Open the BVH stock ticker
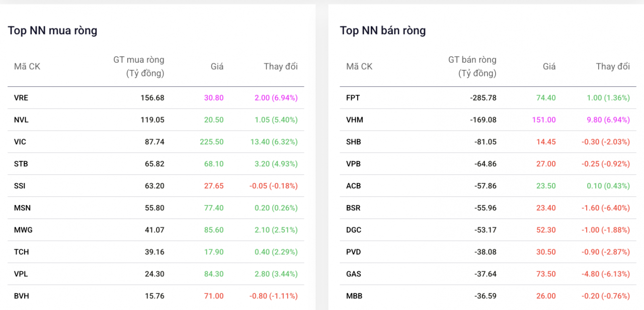 point(22,296)
